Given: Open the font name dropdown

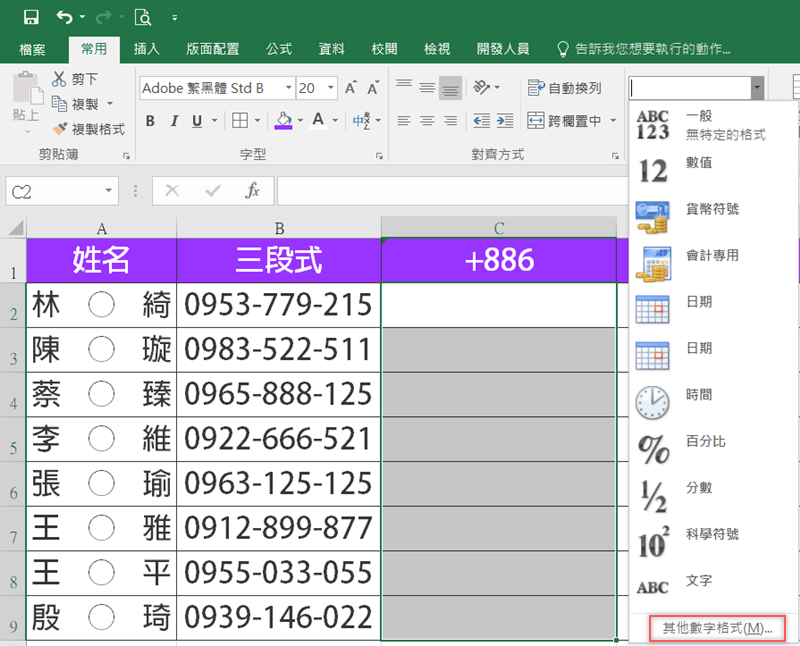Looking at the screenshot, I should pyautogui.click(x=288, y=88).
